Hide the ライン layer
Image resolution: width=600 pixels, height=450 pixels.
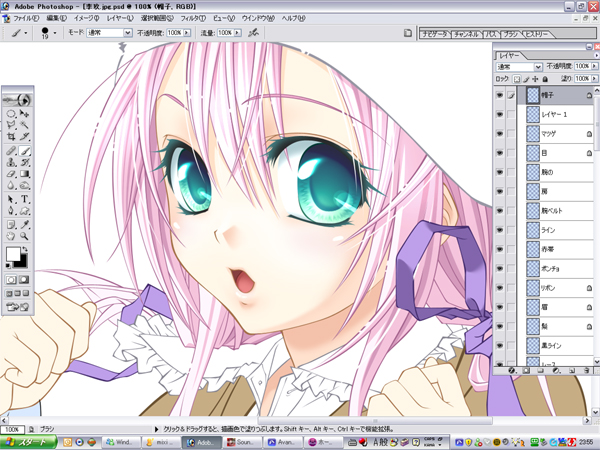[x=499, y=230]
